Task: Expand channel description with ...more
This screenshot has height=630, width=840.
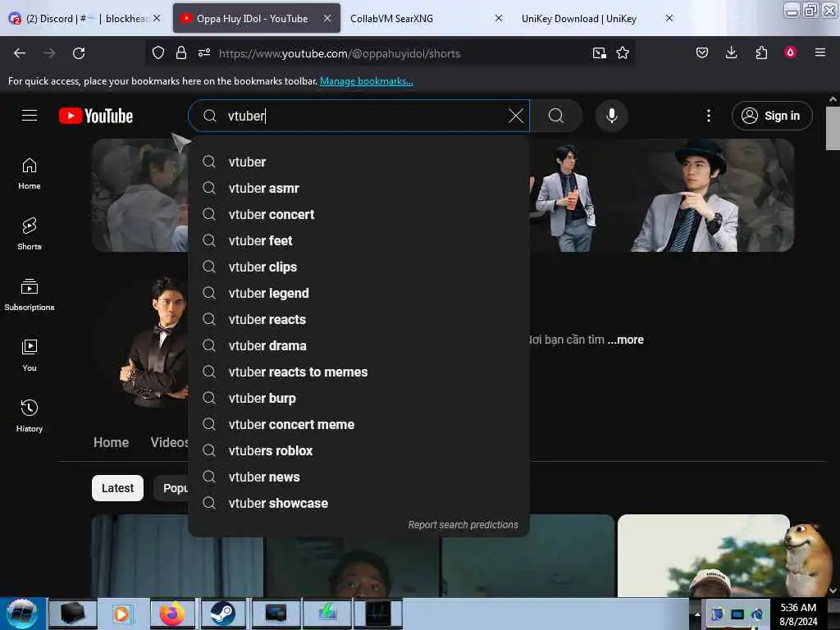Action: [625, 340]
